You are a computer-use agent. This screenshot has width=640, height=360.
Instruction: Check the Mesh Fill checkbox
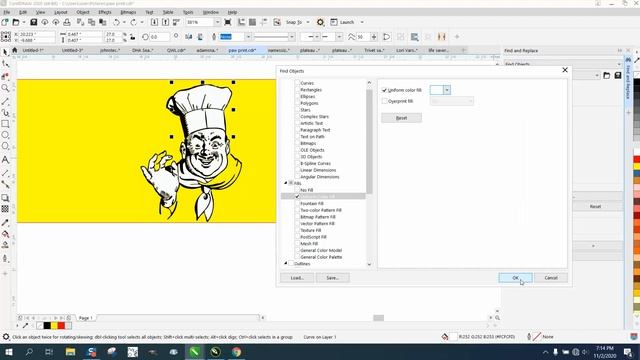[297, 243]
